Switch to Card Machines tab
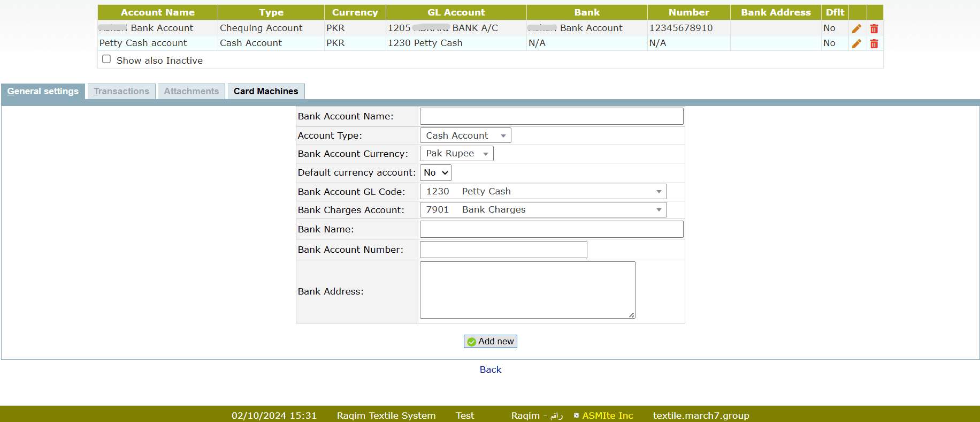 [266, 92]
